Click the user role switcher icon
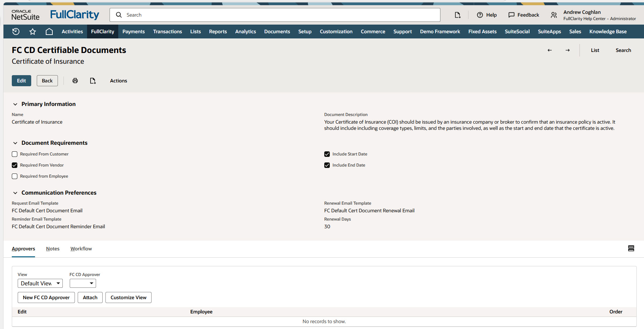644x329 pixels. pyautogui.click(x=554, y=15)
